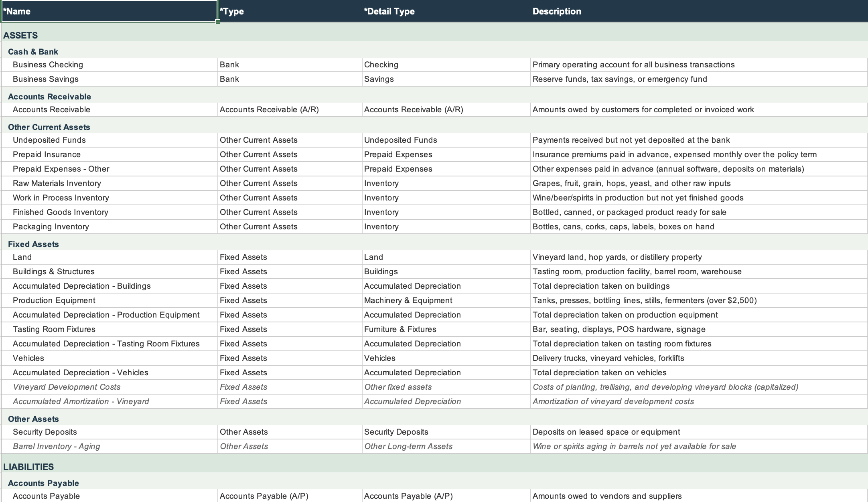The image size is (868, 502).
Task: Click the LIABILITIES section heading
Action: (28, 467)
